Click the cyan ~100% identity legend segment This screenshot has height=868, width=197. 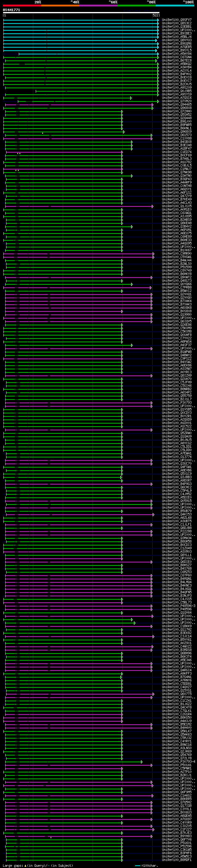[x=175, y=6]
